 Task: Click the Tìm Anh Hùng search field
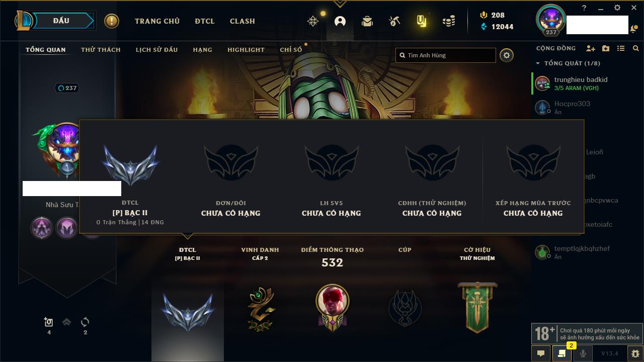[446, 55]
